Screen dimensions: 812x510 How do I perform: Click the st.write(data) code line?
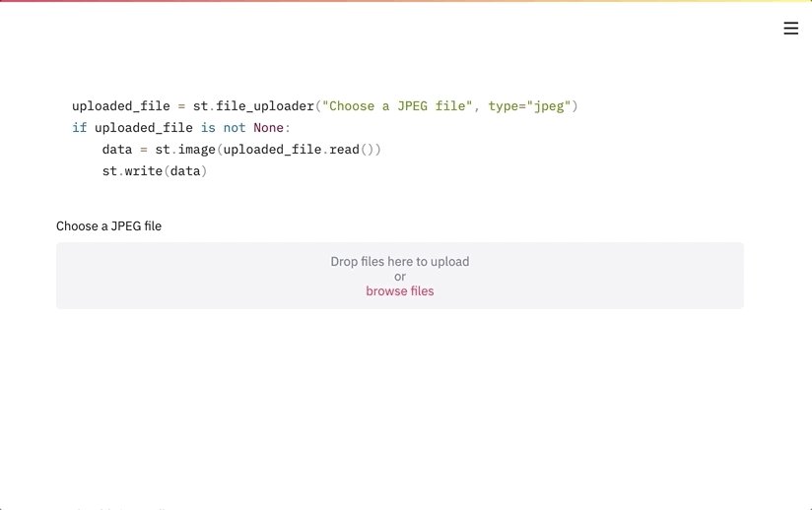[155, 171]
